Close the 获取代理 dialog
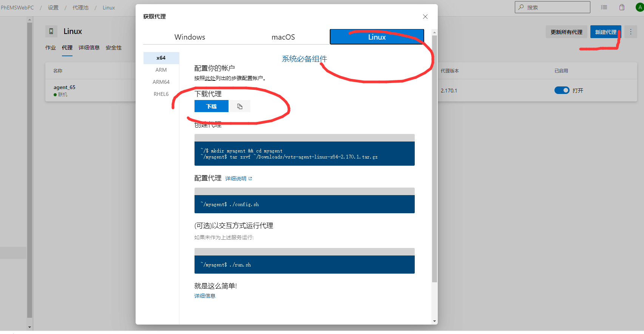This screenshot has width=644, height=334. pyautogui.click(x=425, y=17)
